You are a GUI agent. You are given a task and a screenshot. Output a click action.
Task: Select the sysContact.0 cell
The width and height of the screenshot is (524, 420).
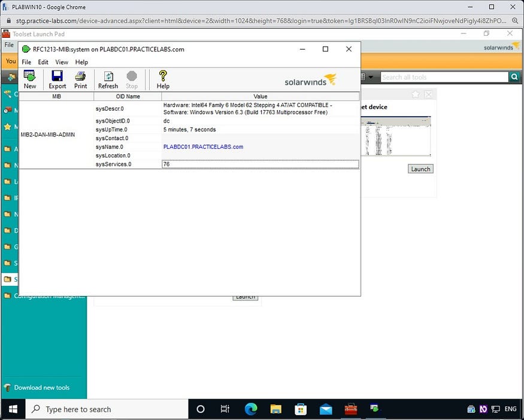click(128, 138)
